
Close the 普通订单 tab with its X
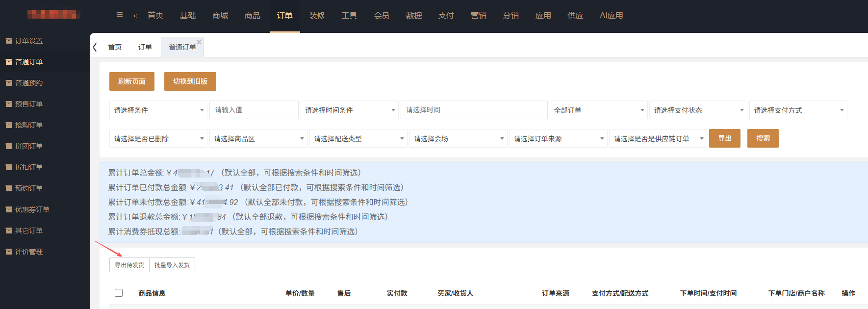[x=199, y=42]
